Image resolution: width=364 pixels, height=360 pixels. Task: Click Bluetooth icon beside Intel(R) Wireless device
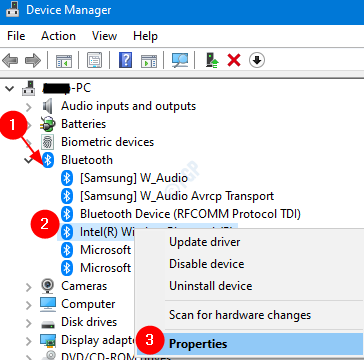pyautogui.click(x=67, y=232)
